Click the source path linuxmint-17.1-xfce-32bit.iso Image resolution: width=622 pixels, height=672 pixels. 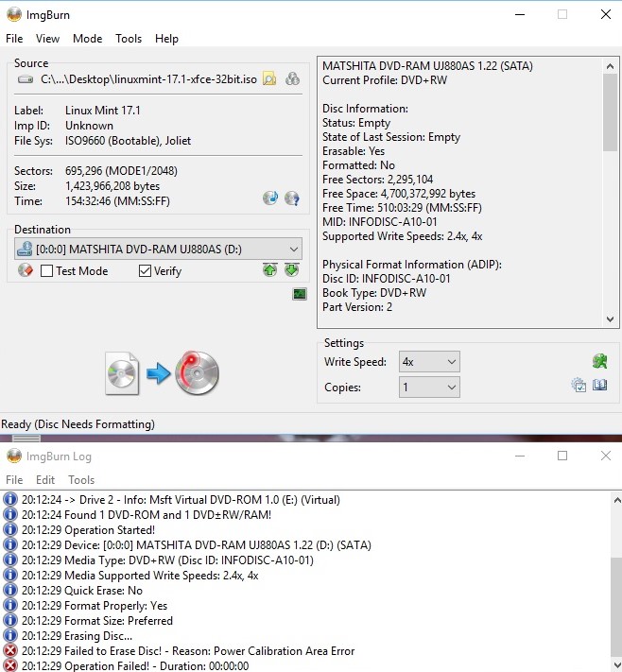148,79
